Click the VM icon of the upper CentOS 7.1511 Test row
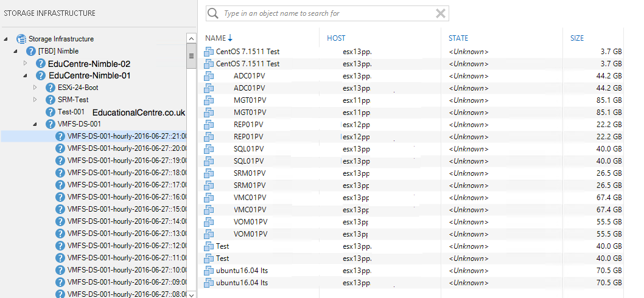644x298 pixels. tap(209, 52)
